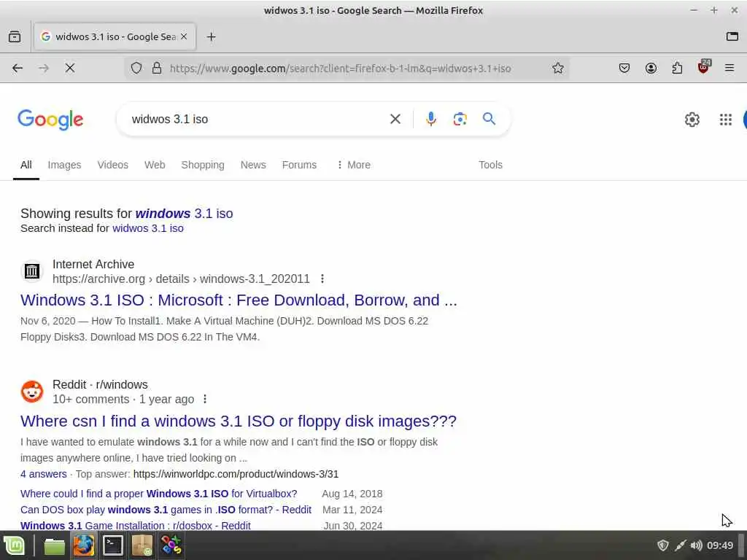This screenshot has height=560, width=747.
Task: Submit search with magnifier icon
Action: (489, 119)
